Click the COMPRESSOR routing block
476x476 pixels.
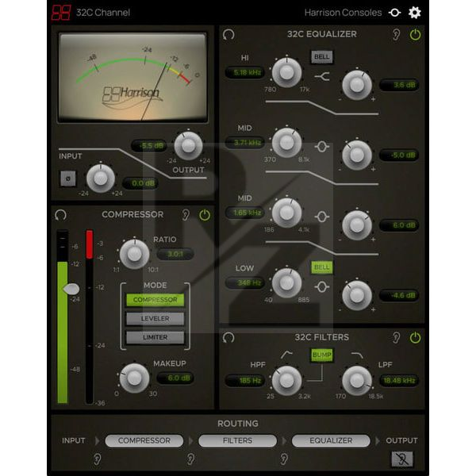tap(144, 440)
